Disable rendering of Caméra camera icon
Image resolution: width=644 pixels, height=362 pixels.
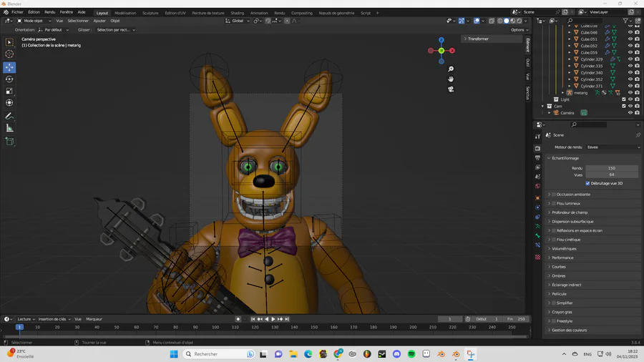(x=637, y=113)
